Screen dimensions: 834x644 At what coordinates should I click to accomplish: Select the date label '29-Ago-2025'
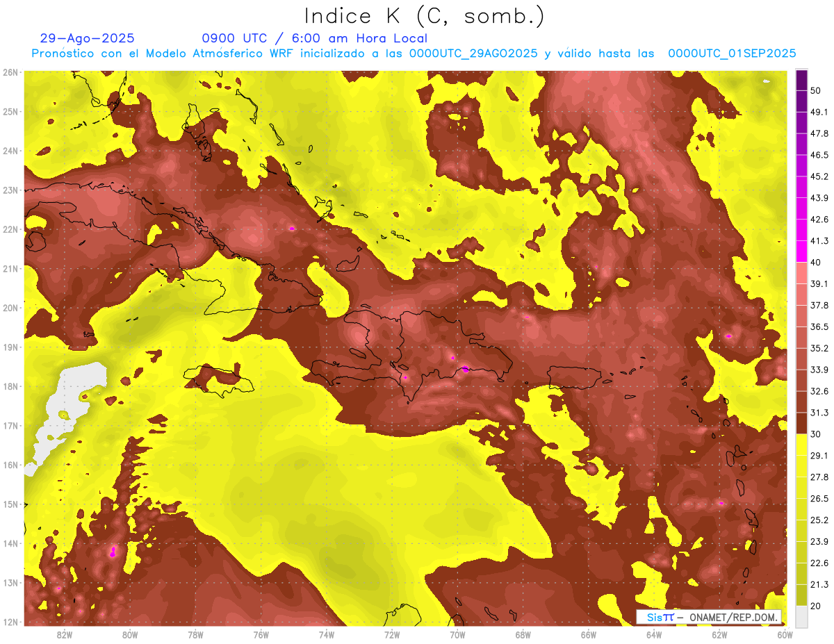pos(87,38)
